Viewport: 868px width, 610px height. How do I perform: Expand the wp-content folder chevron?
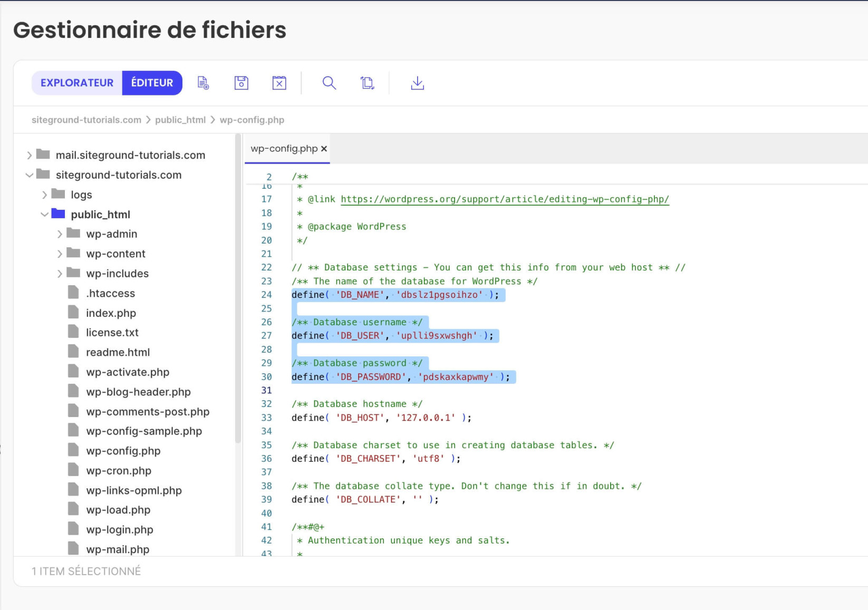click(x=60, y=254)
